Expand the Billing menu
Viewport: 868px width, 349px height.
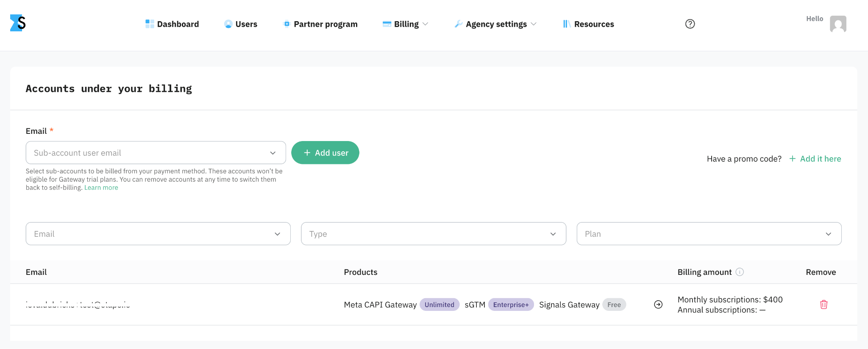(405, 24)
